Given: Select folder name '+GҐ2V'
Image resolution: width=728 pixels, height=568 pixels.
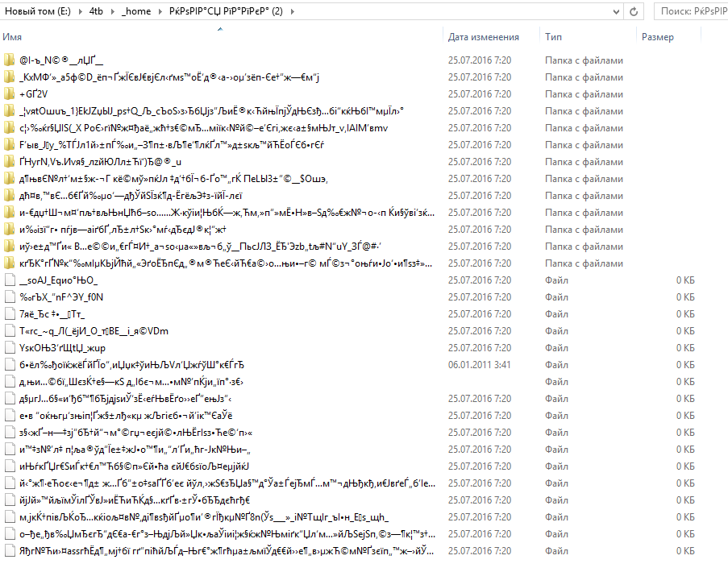Looking at the screenshot, I should (33, 94).
